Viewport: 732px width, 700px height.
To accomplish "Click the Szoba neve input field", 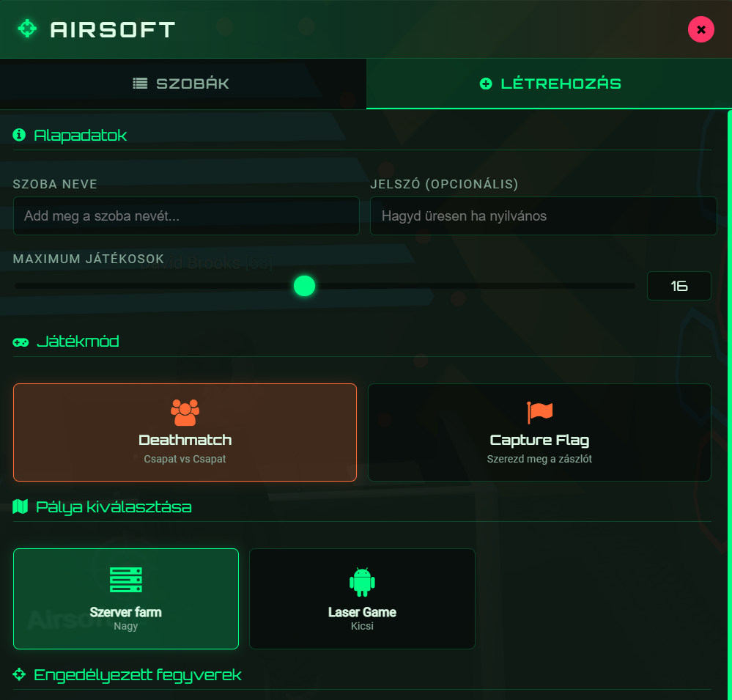I will (x=186, y=216).
